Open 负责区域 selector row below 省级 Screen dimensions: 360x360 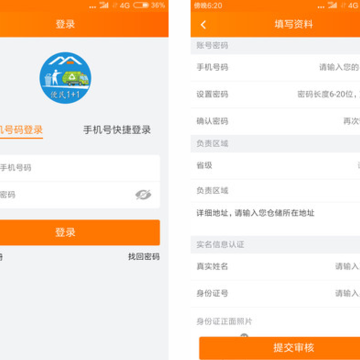[x=275, y=191]
